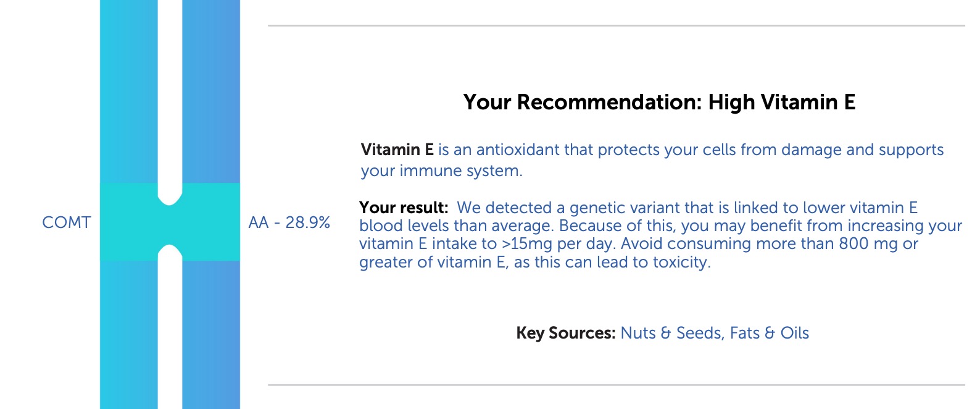The height and width of the screenshot is (409, 980).
Task: Open the Fats & Oils source link
Action: pos(770,333)
